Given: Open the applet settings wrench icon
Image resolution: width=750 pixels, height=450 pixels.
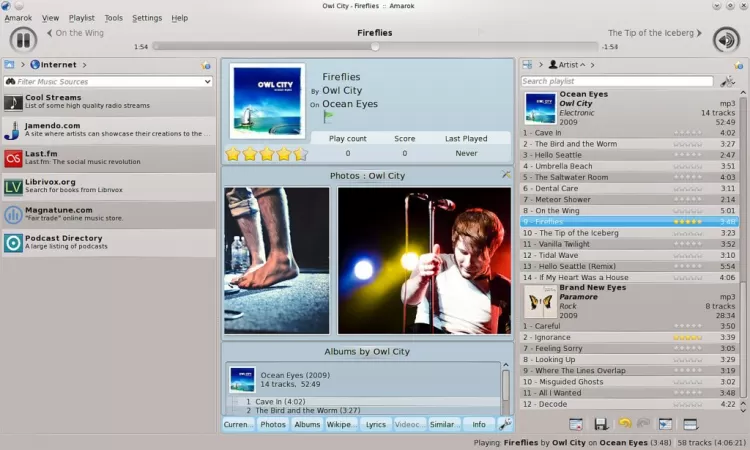Looking at the screenshot, I should [x=506, y=424].
